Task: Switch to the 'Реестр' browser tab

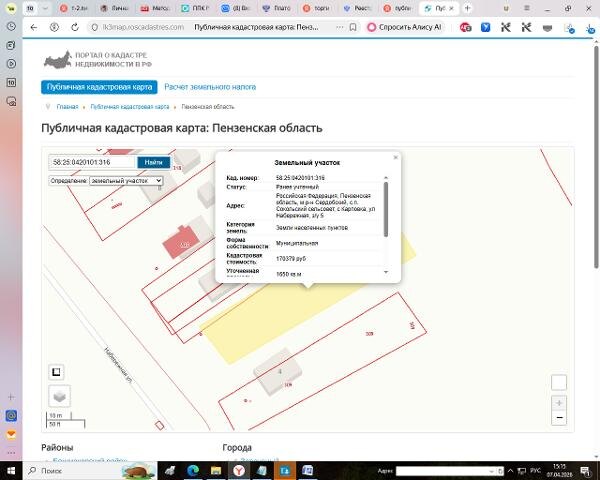Action: pos(357,8)
